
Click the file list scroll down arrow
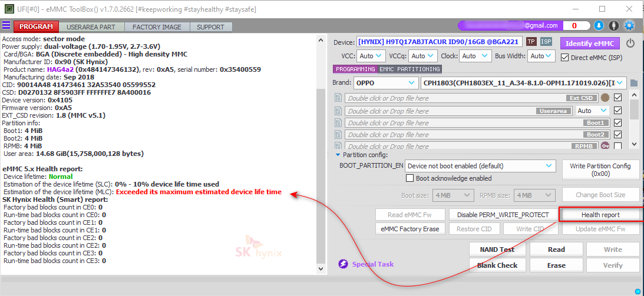634,144
